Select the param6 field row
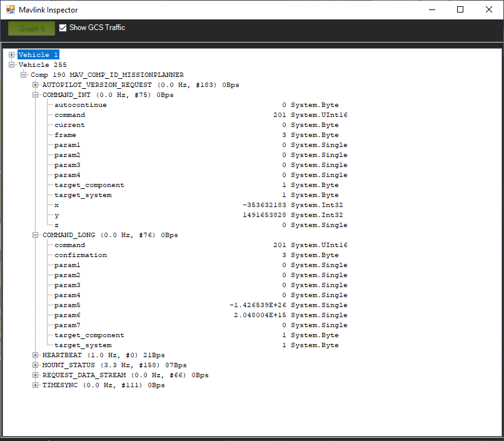 (x=201, y=315)
